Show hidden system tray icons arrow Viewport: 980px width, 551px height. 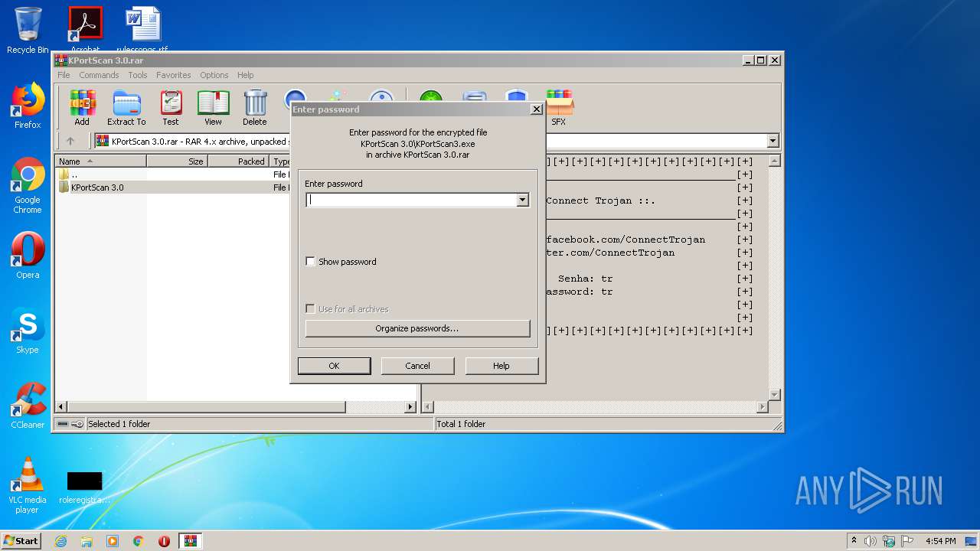pos(854,540)
